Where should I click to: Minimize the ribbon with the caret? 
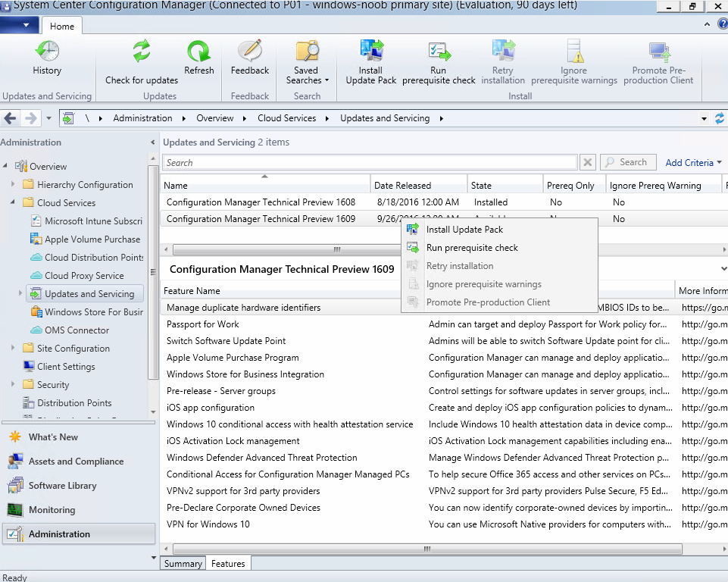707,24
